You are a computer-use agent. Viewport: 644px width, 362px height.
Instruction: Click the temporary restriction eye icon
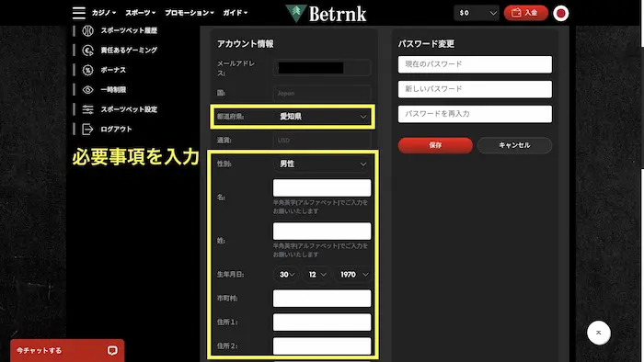tap(87, 90)
